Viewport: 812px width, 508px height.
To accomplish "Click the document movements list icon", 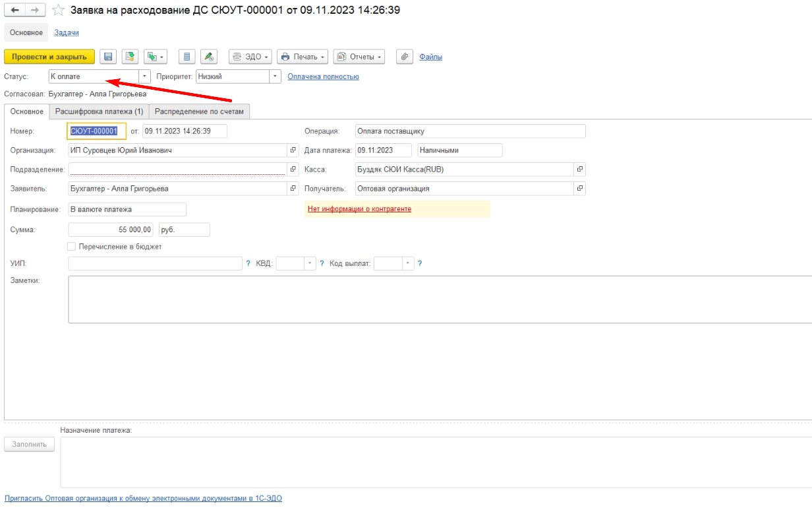I will point(187,57).
